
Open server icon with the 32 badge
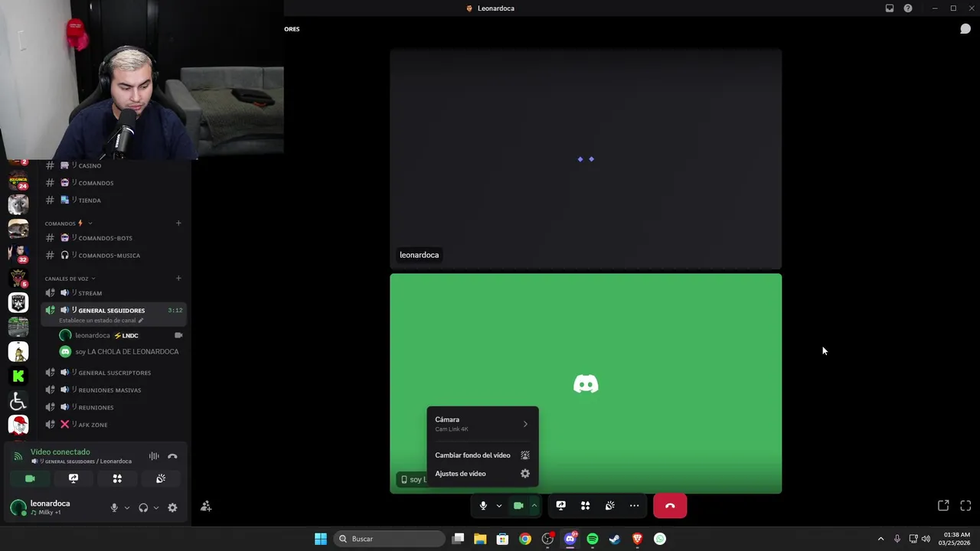(18, 253)
